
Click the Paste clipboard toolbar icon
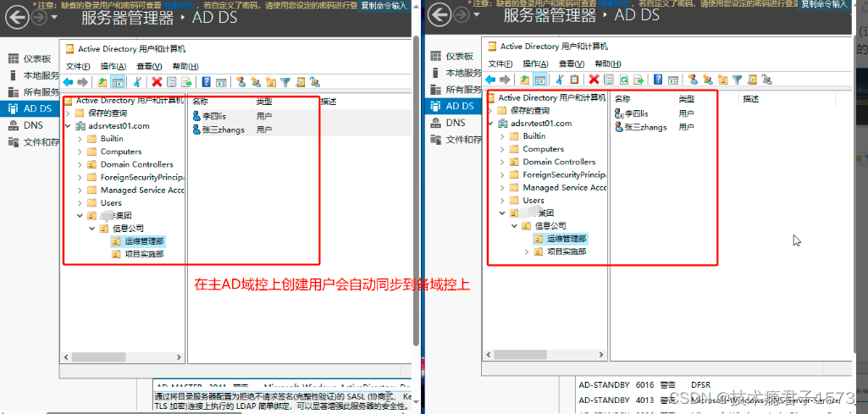coord(574,80)
